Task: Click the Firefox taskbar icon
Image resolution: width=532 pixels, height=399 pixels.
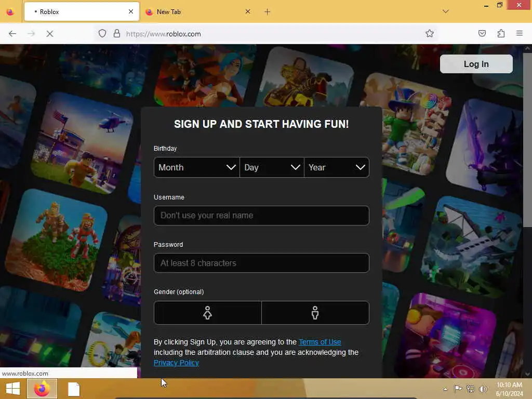Action: point(42,389)
